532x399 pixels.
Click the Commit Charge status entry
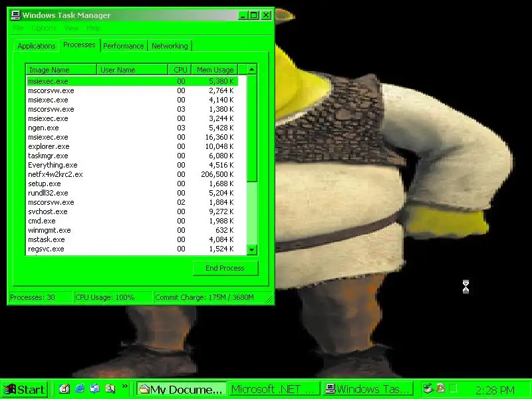[210, 297]
